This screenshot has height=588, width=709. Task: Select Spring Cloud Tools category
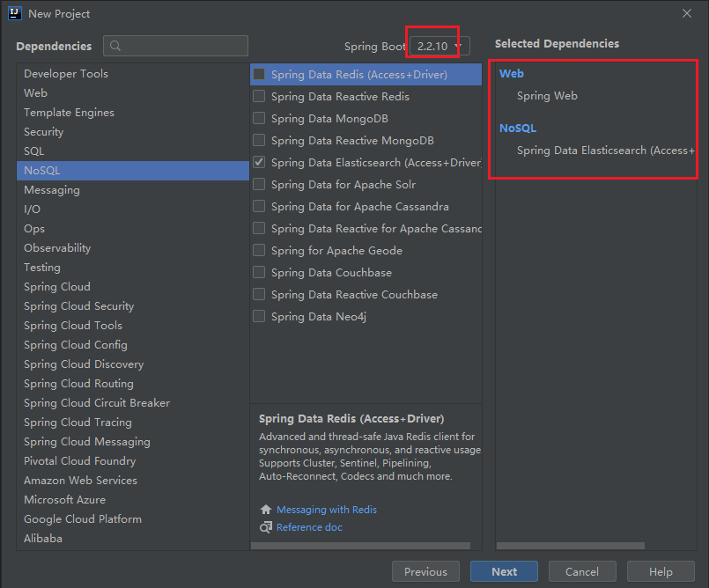point(133,326)
